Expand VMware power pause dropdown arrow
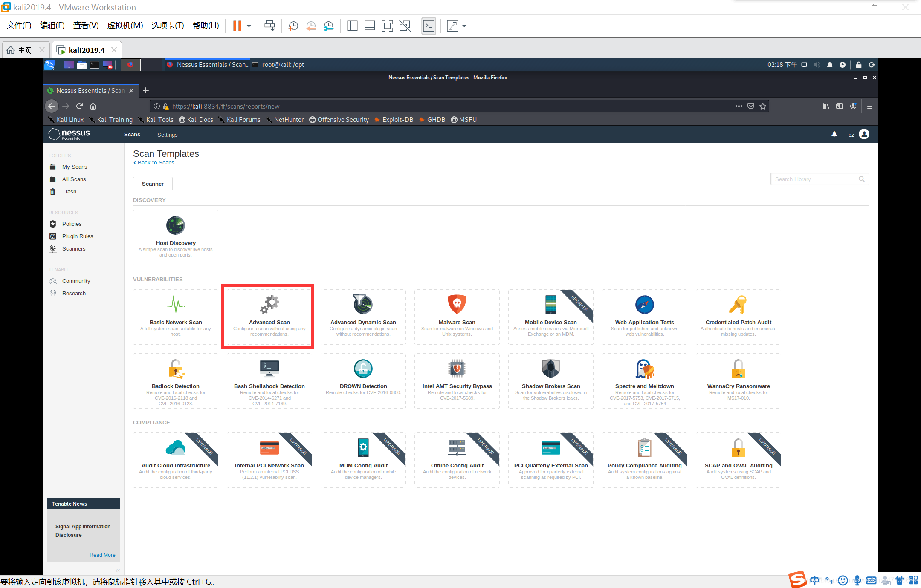This screenshot has width=921, height=588. pyautogui.click(x=249, y=26)
